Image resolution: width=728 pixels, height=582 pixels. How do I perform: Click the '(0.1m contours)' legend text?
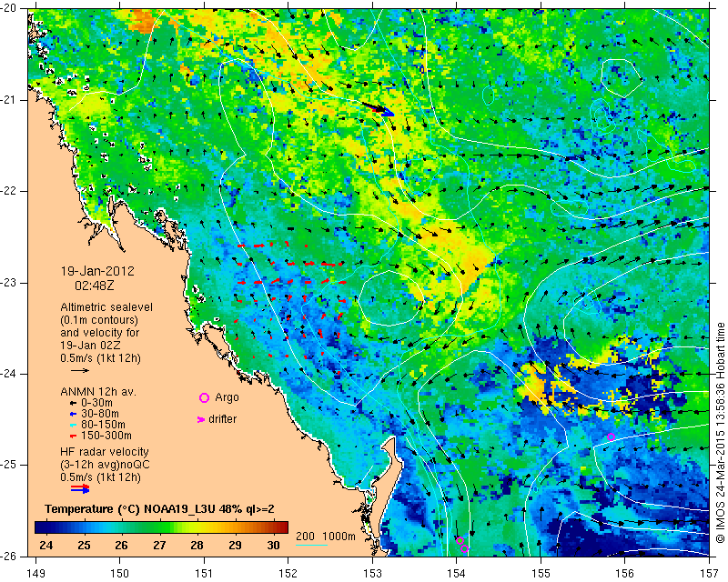[x=99, y=320]
